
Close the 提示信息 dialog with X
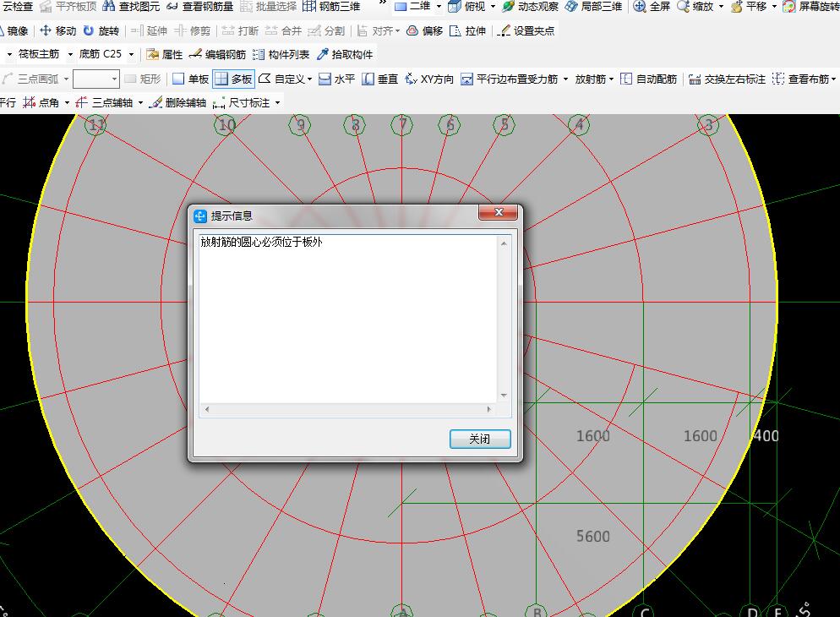(x=499, y=213)
